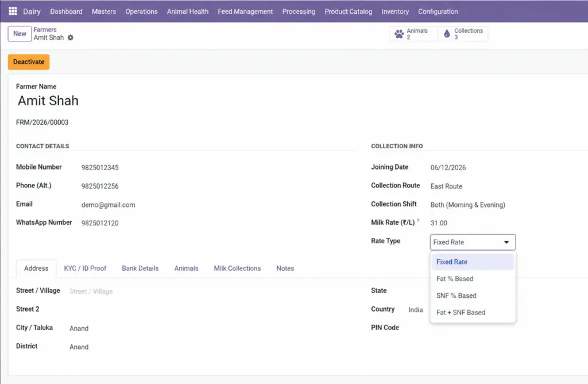The image size is (588, 384).
Task: Click the Country field India
Action: [x=416, y=310]
